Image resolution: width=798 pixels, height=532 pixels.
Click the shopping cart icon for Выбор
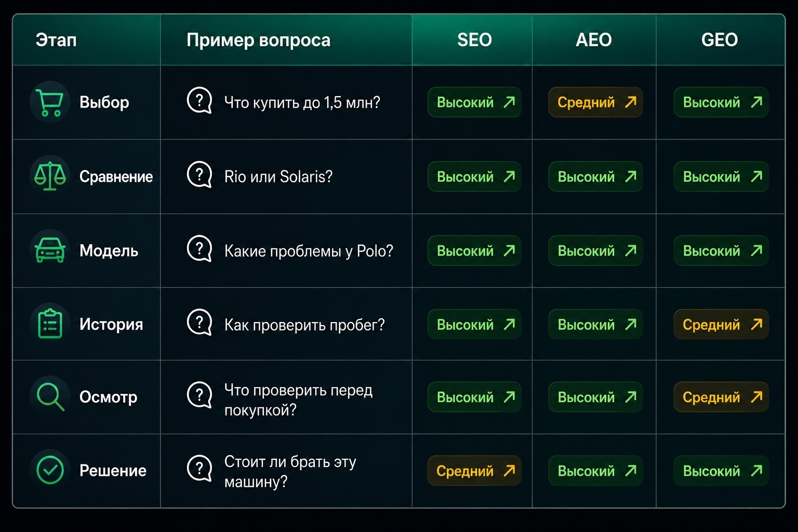click(50, 102)
